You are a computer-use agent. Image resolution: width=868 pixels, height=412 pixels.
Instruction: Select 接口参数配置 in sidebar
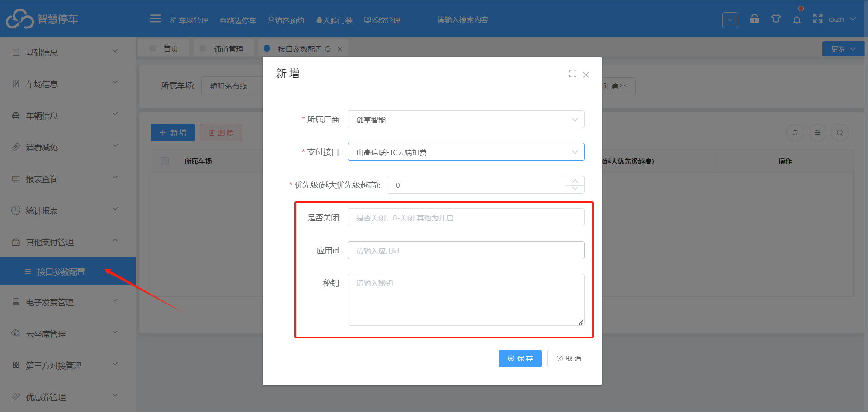pyautogui.click(x=68, y=272)
